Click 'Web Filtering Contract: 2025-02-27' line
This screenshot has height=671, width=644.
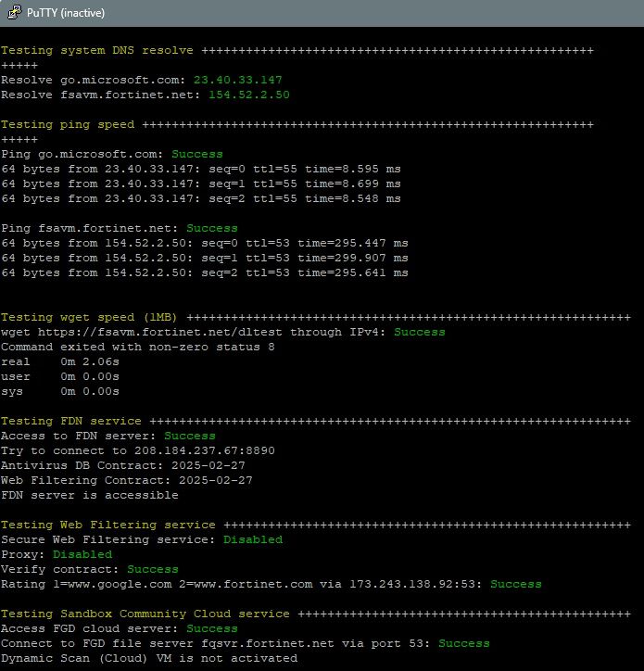coord(127,481)
